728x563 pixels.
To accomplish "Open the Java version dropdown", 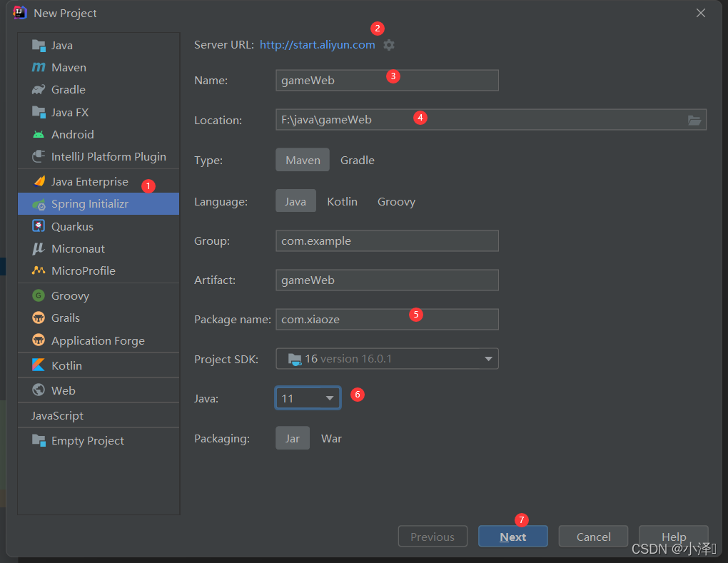I will (x=308, y=398).
